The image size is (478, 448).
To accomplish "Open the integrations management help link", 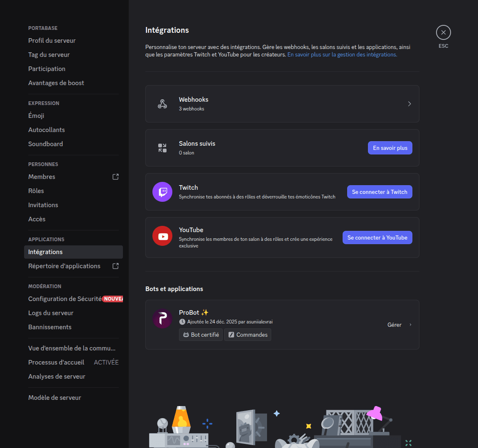I will 341,54.
